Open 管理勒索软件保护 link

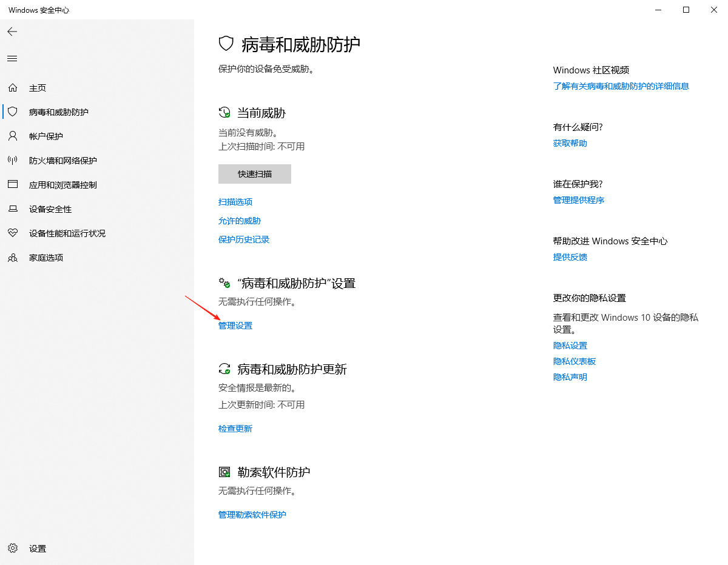[x=252, y=515]
